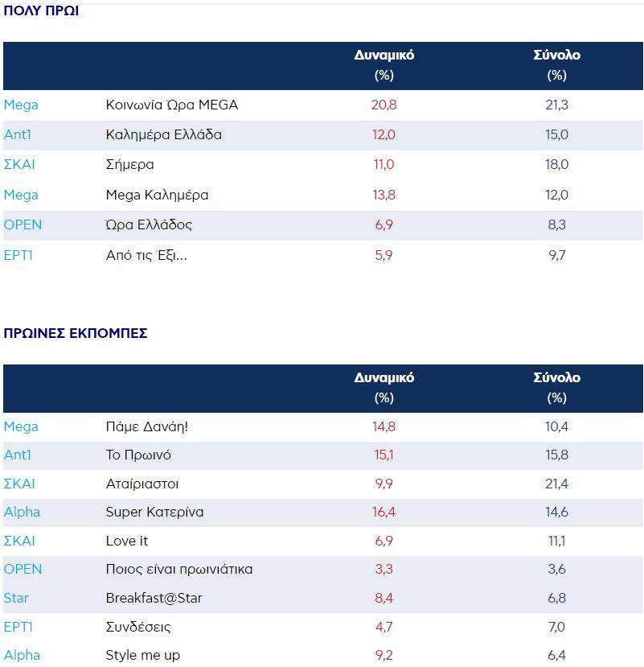This screenshot has height=667, width=644.
Task: Select ΕΡΤ1 link in the Συνδέσεις row
Action: pyautogui.click(x=18, y=627)
